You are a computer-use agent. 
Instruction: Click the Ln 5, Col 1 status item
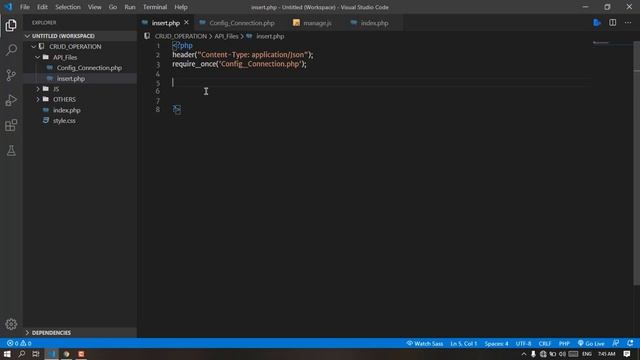click(464, 343)
